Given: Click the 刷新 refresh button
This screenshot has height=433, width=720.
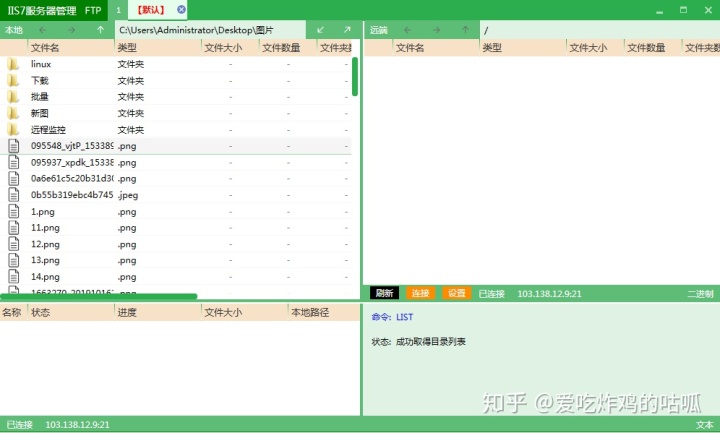Looking at the screenshot, I should tap(384, 293).
